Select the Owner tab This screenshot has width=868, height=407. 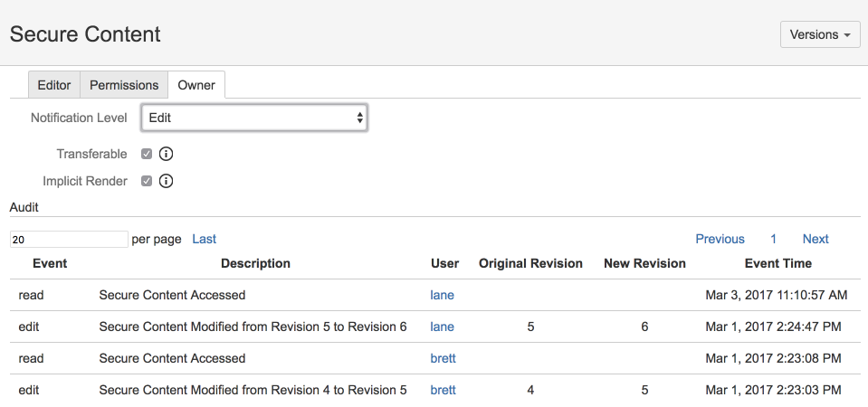coord(196,85)
